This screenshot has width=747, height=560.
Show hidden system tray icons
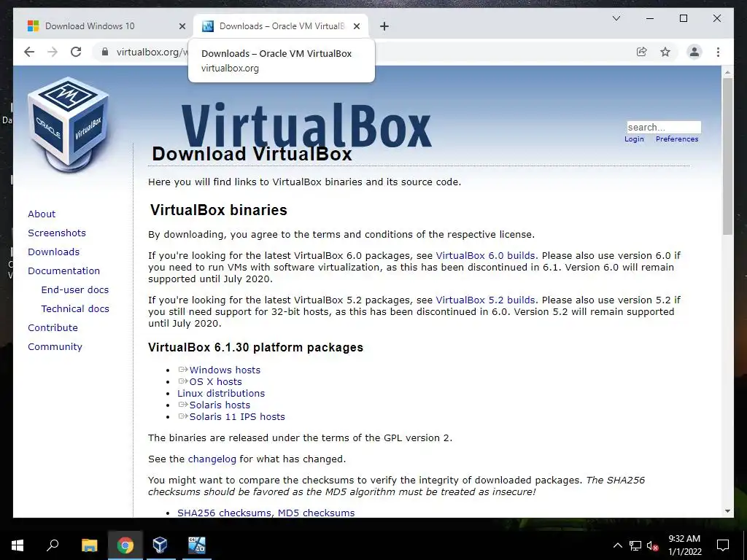pos(617,545)
